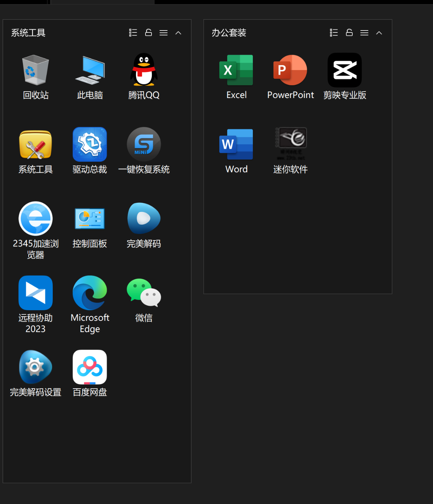Open 一键恢复系统 icon

tap(144, 144)
